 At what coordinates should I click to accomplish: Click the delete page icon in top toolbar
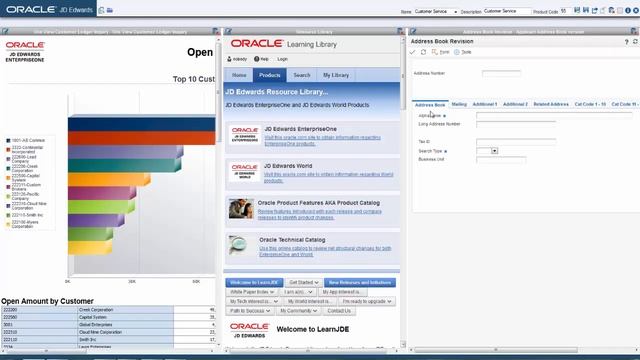[611, 11]
